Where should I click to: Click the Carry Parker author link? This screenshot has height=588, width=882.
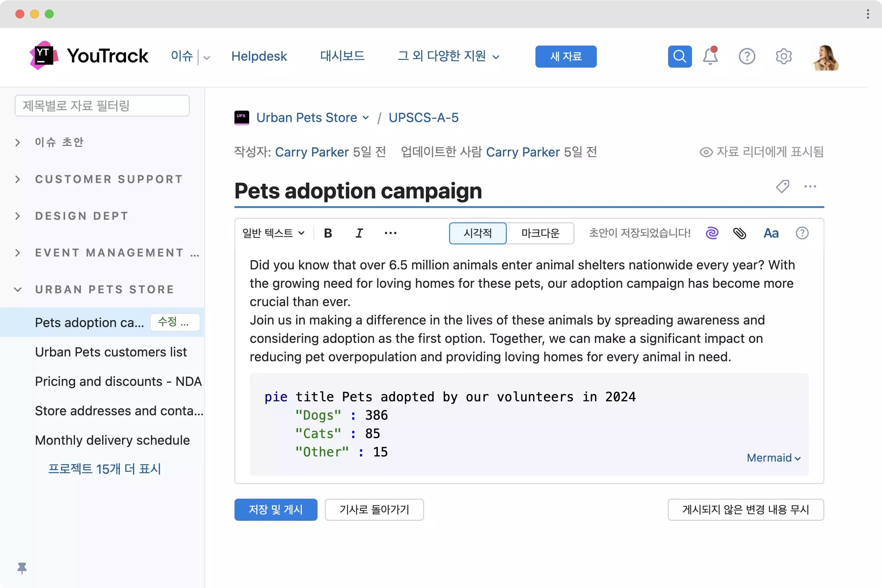tap(312, 152)
